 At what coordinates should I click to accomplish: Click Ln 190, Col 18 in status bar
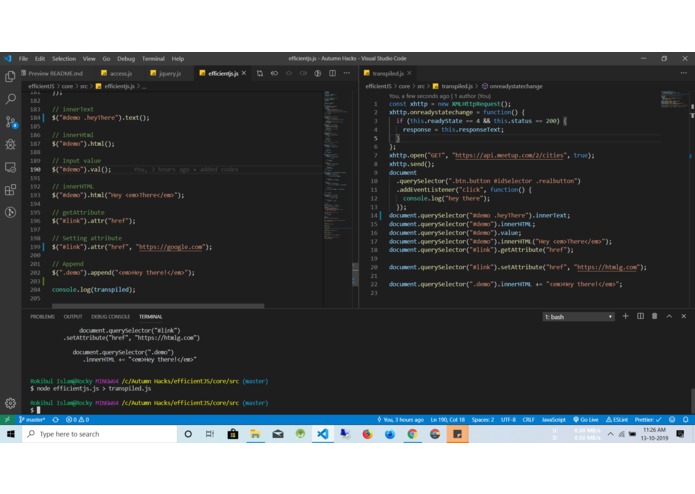tap(448, 420)
